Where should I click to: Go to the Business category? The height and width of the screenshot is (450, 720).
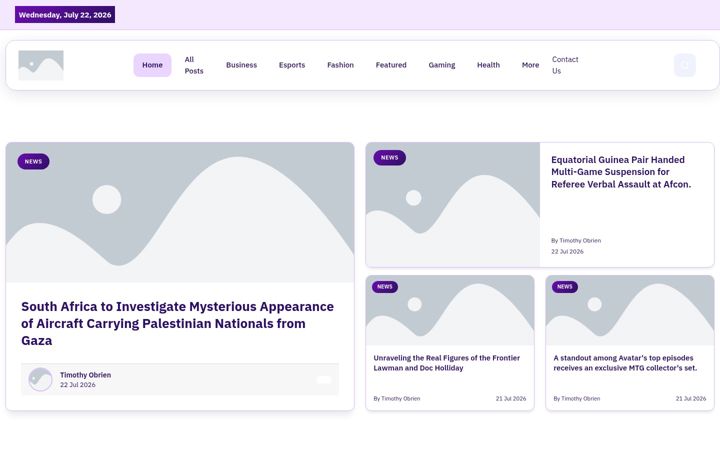[x=242, y=65]
